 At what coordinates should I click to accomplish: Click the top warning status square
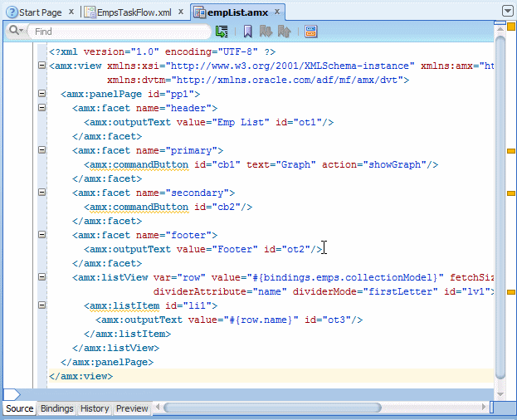pos(511,27)
